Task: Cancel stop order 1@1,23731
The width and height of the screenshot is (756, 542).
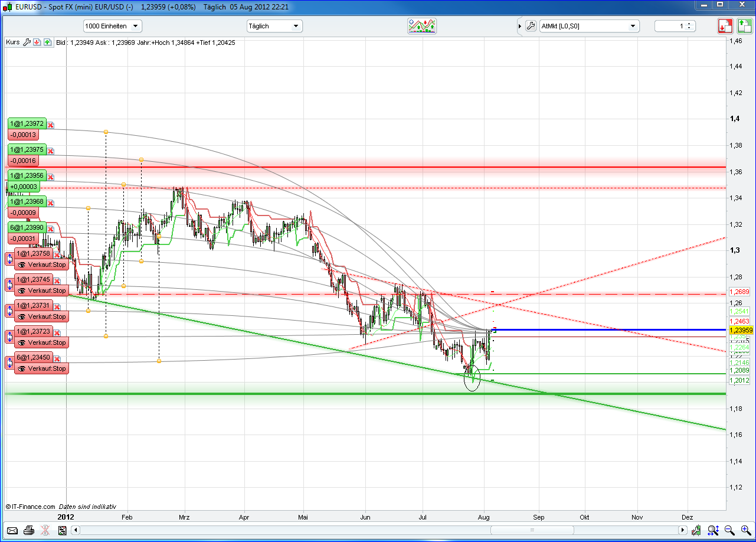Action: click(x=58, y=306)
